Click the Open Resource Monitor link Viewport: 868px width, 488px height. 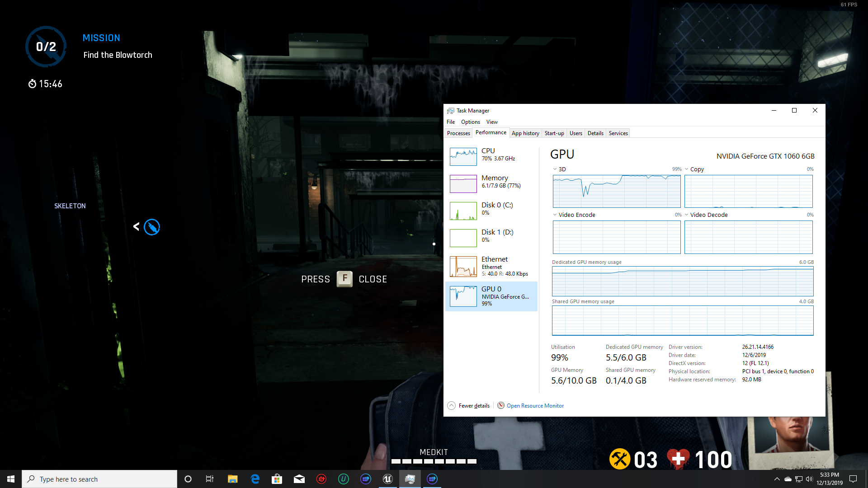tap(535, 406)
